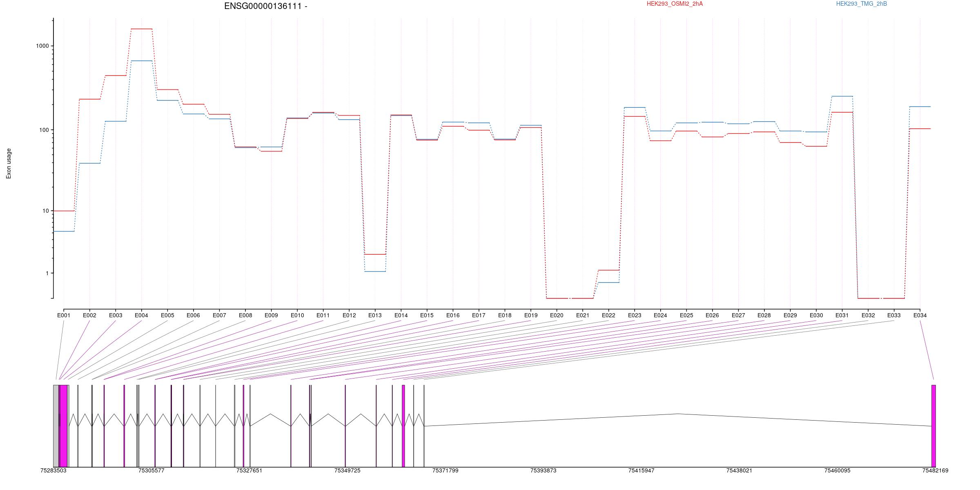Click exon label E019

pyautogui.click(x=531, y=315)
